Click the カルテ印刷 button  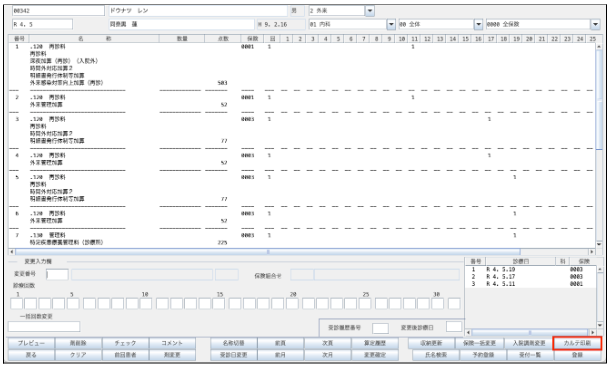577,343
